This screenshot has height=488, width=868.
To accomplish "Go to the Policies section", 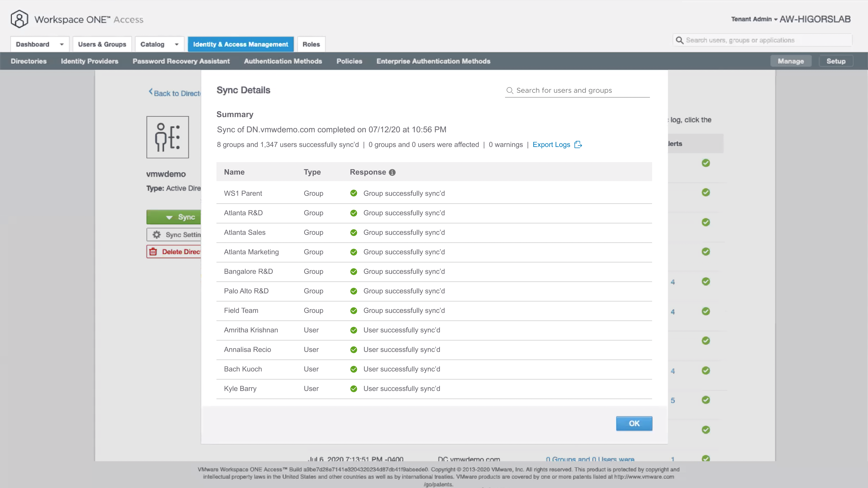I will (x=349, y=61).
